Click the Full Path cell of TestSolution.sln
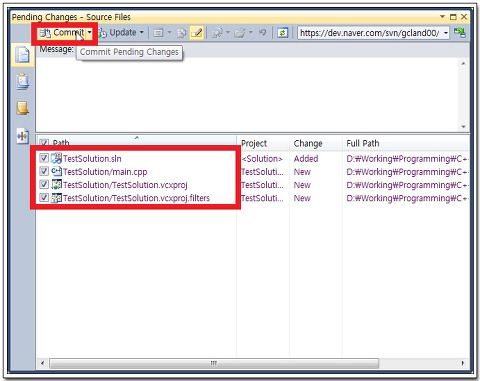Viewport: 480px width, 381px height. [x=407, y=159]
